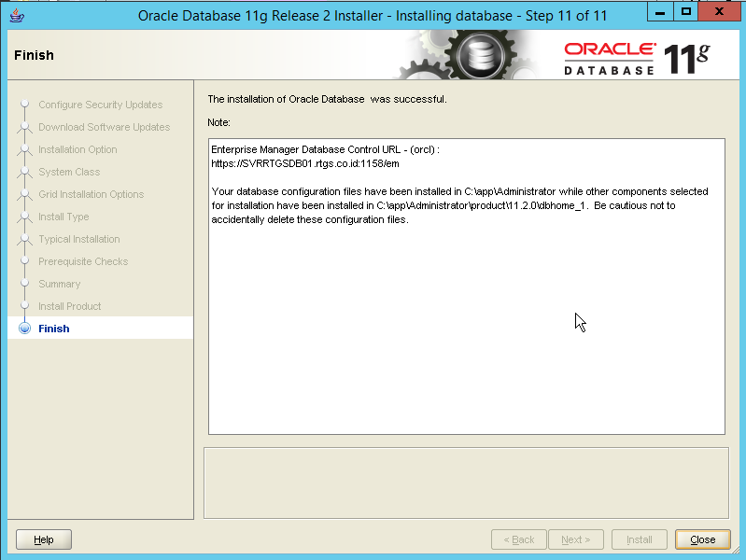Click the empty lower message panel

pos(466,483)
